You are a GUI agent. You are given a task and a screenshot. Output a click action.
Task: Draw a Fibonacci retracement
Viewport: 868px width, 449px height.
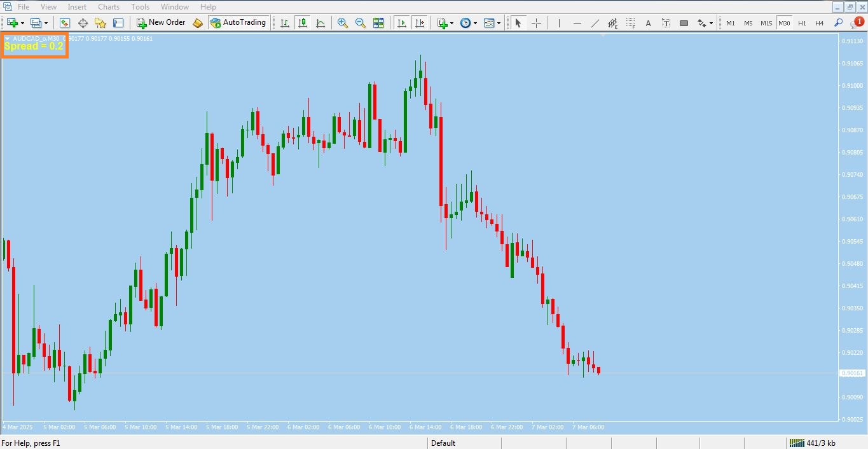click(x=630, y=23)
